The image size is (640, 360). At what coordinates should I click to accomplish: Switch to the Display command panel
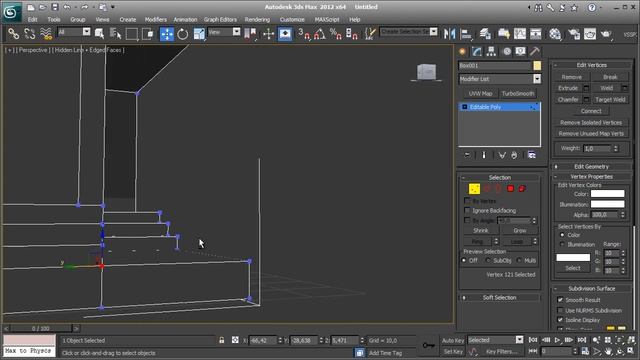pos(520,51)
